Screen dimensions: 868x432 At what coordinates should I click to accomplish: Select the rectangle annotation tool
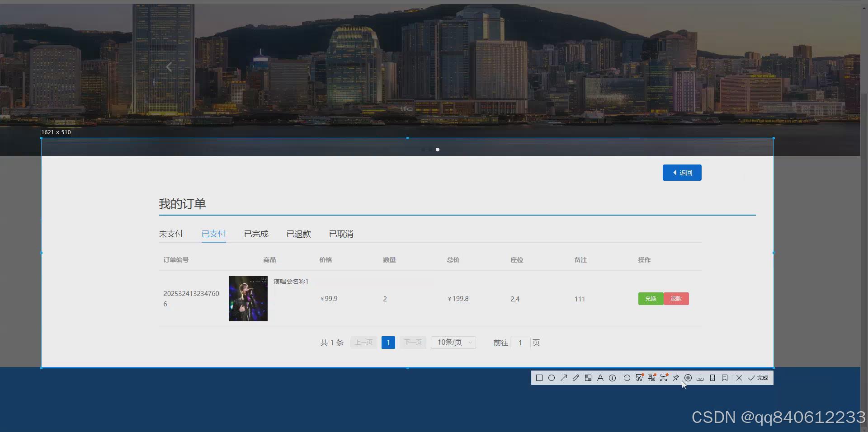click(x=539, y=378)
